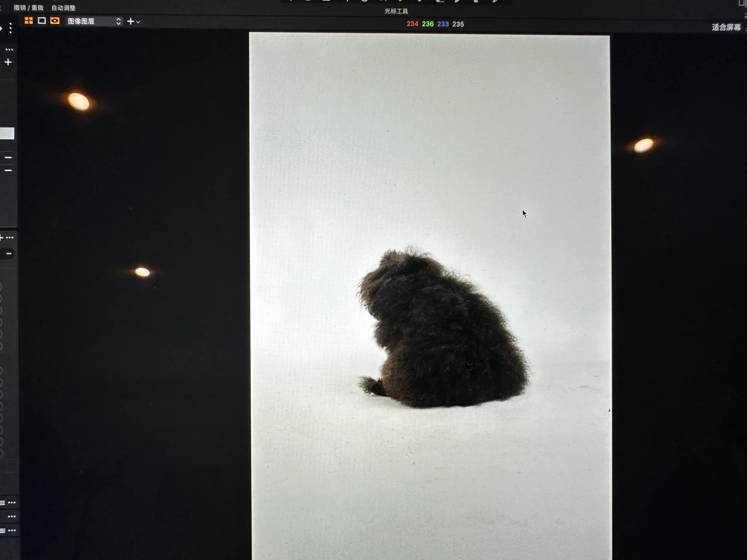Switch to multi-view grid viewer mode

(29, 21)
